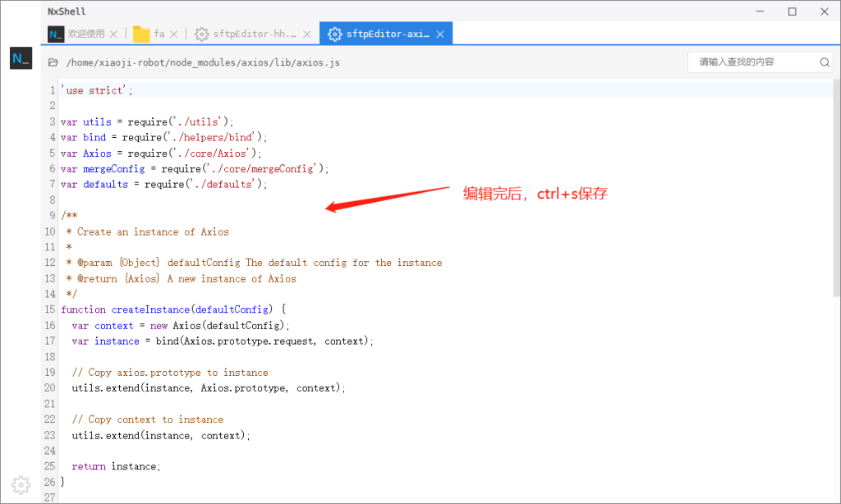The image size is (841, 504).
Task: Close the active sftpEditor-axi tab
Action: pos(440,34)
